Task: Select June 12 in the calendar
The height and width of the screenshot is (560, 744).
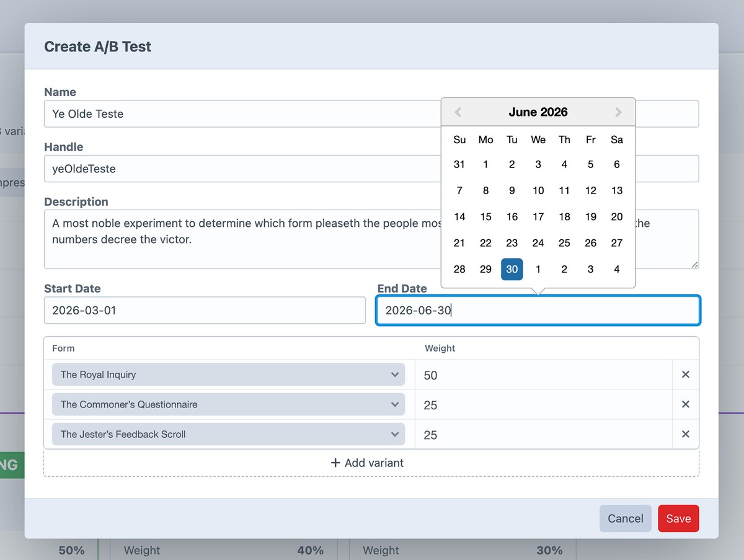Action: 591,190
